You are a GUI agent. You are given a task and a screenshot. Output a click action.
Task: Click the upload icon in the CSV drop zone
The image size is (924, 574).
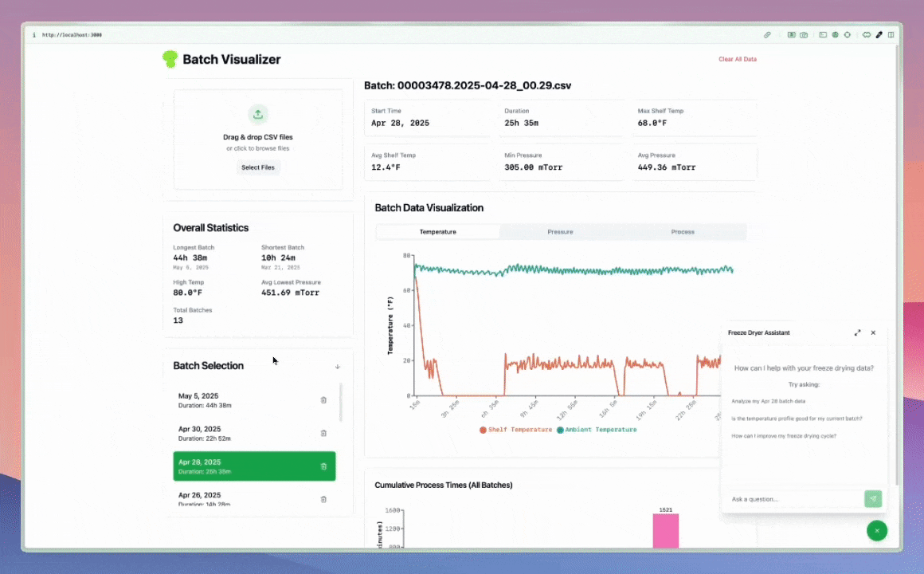coord(257,114)
